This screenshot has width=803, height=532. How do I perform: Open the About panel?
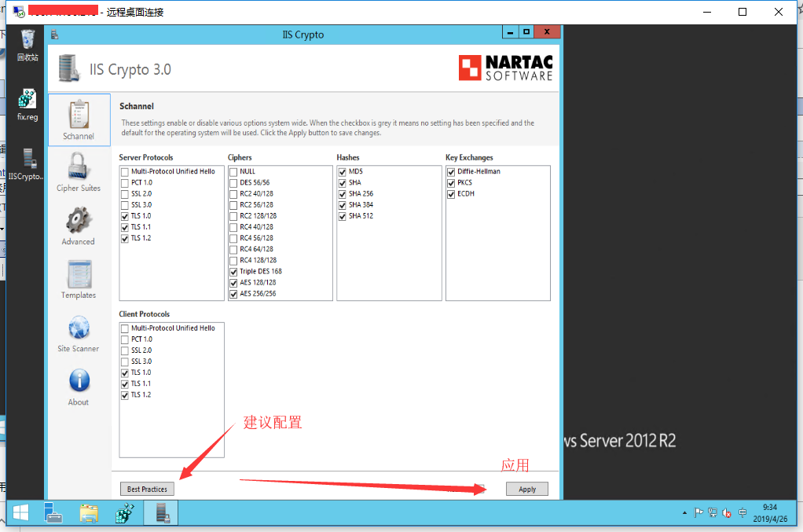78,385
